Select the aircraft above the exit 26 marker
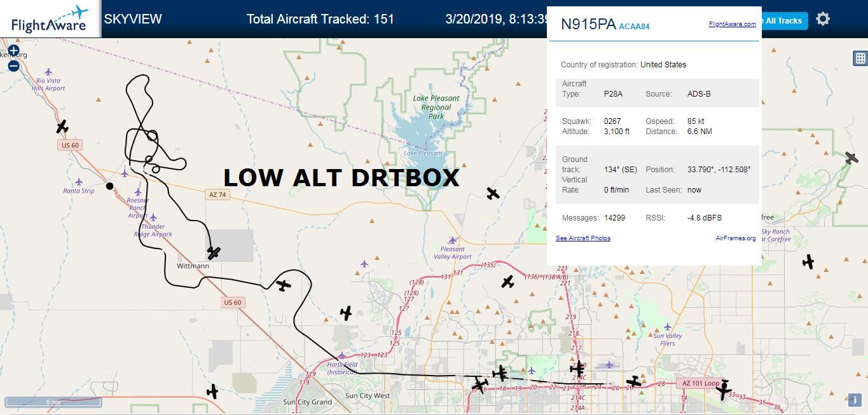 point(633,383)
